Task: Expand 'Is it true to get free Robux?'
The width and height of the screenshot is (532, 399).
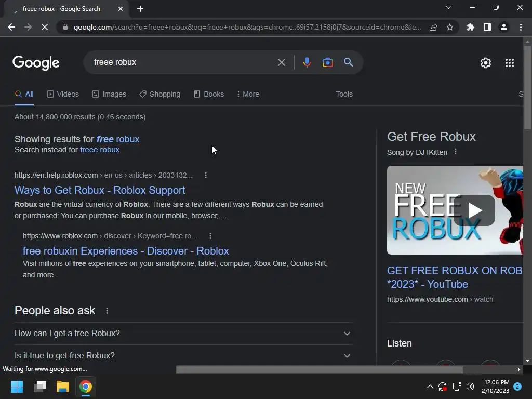Action: click(x=183, y=355)
